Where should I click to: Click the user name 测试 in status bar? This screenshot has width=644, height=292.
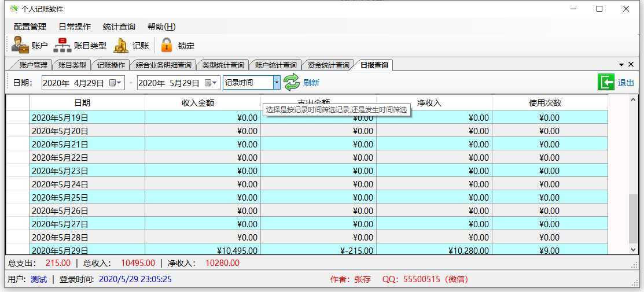click(39, 280)
